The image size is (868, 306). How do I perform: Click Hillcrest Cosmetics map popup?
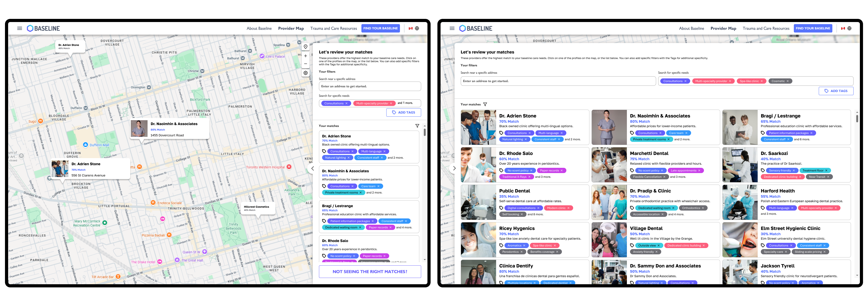(x=258, y=209)
